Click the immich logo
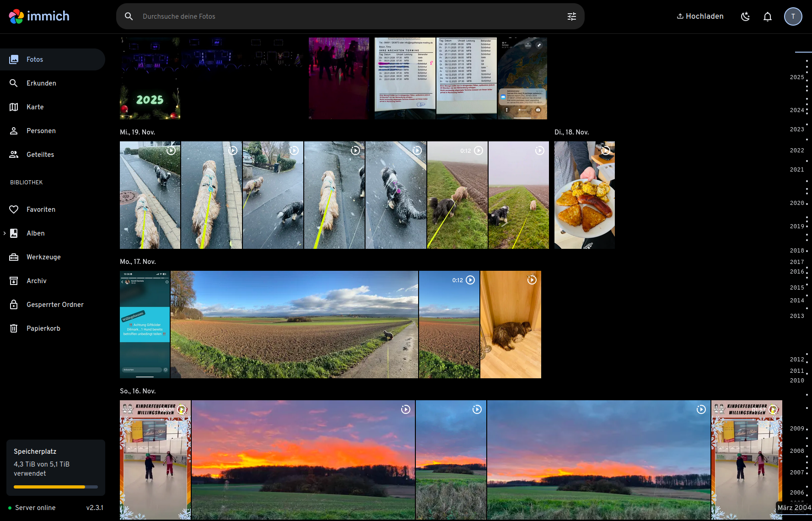Image resolution: width=812 pixels, height=521 pixels. pos(39,16)
